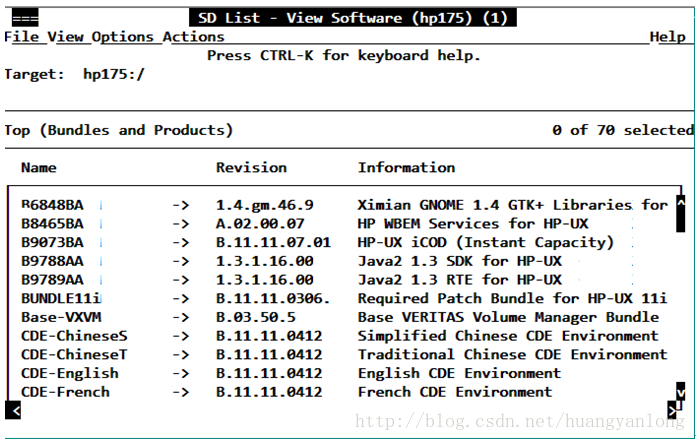The height and width of the screenshot is (441, 696).
Task: Click 'Ximian GNOME 1.4 GTK+ Libraries' description
Action: point(495,205)
